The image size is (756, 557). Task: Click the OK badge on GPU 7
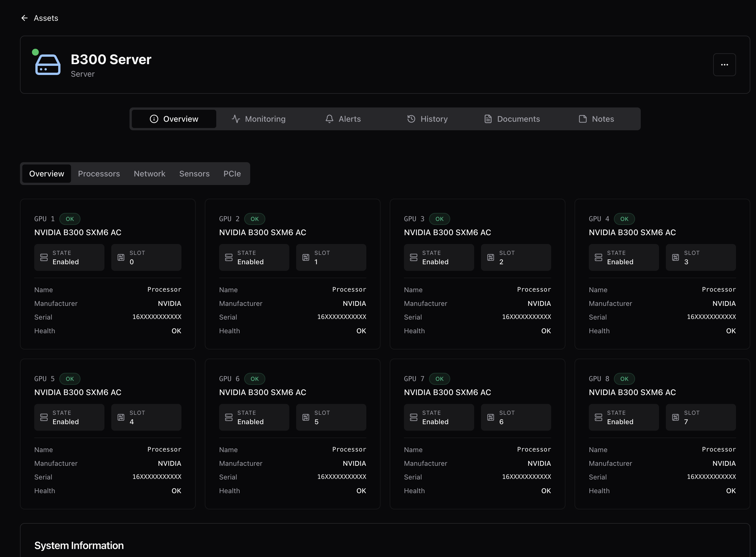tap(440, 379)
